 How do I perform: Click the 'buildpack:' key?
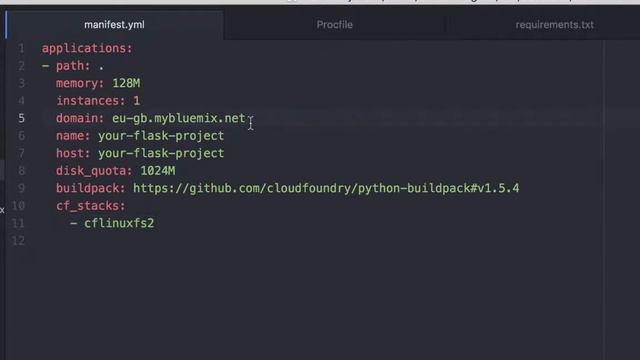91,188
